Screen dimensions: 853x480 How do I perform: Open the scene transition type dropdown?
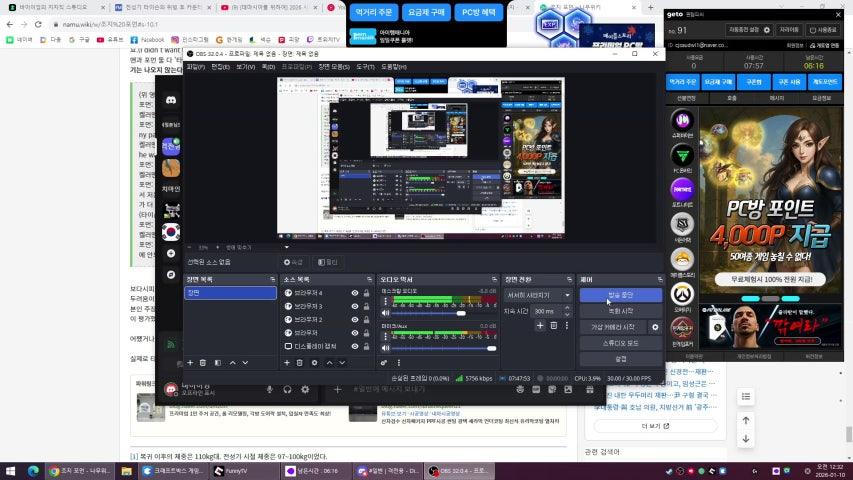(x=538, y=295)
